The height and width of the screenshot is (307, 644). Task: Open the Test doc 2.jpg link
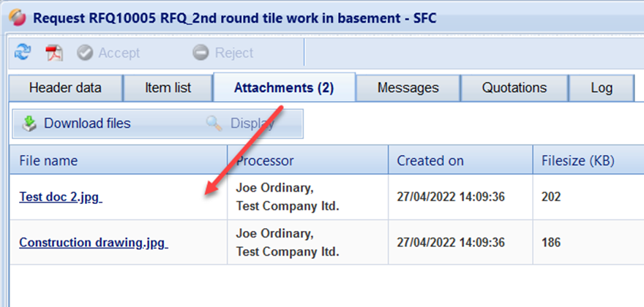coord(61,197)
